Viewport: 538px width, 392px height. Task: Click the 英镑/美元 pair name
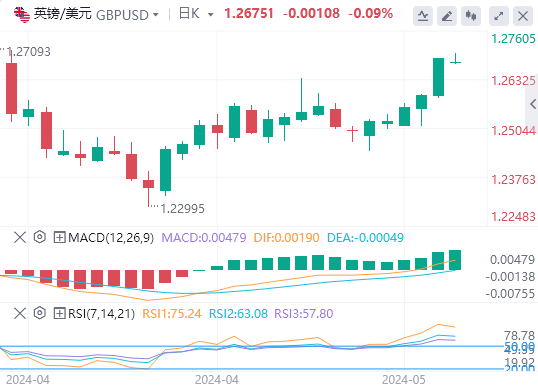click(x=63, y=14)
